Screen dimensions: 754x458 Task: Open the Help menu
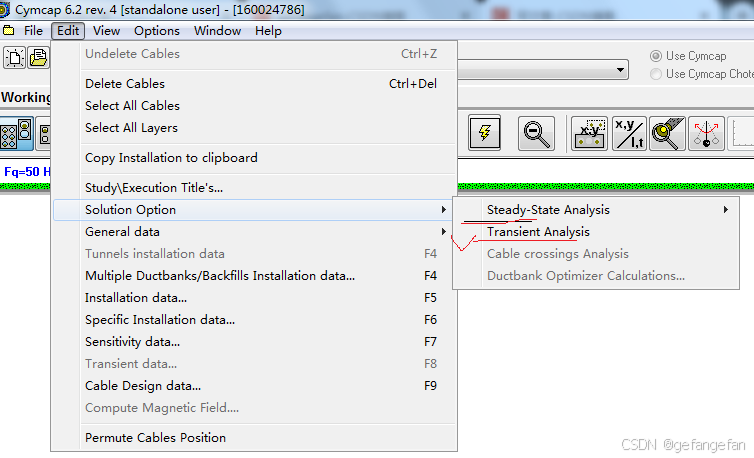click(x=268, y=31)
